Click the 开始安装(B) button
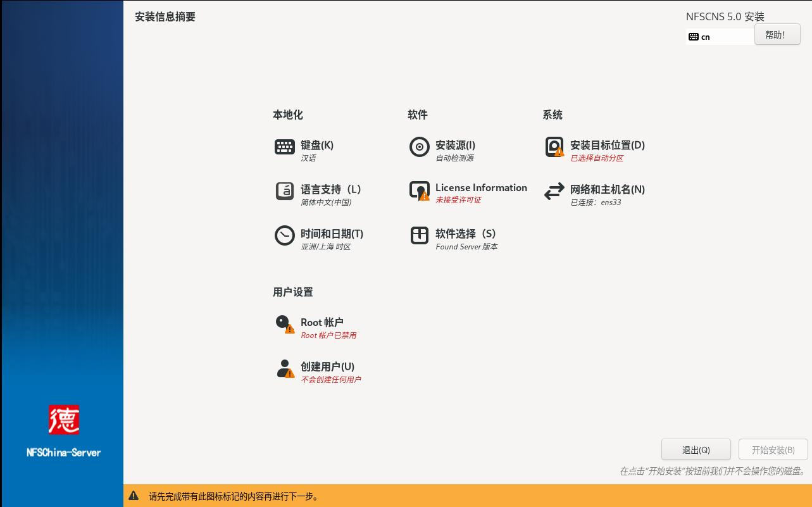 (x=773, y=450)
